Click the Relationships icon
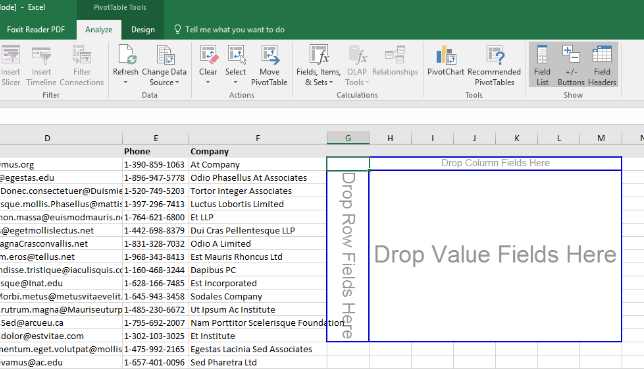The width and height of the screenshot is (644, 369). [x=395, y=55]
